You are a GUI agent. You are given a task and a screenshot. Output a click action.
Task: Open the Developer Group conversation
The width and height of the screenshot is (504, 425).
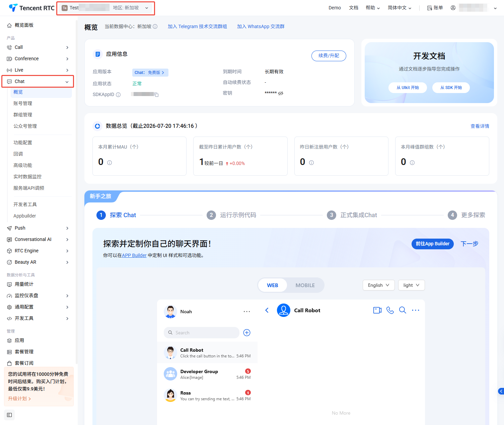[x=207, y=374]
